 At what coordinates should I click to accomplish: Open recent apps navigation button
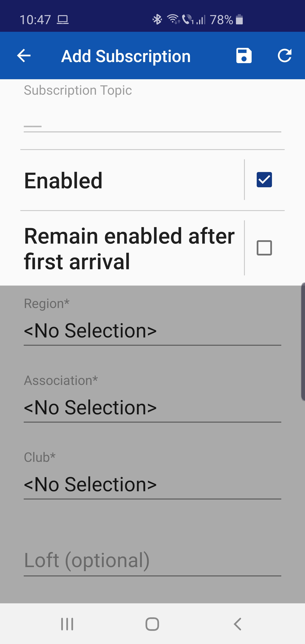[67, 624]
